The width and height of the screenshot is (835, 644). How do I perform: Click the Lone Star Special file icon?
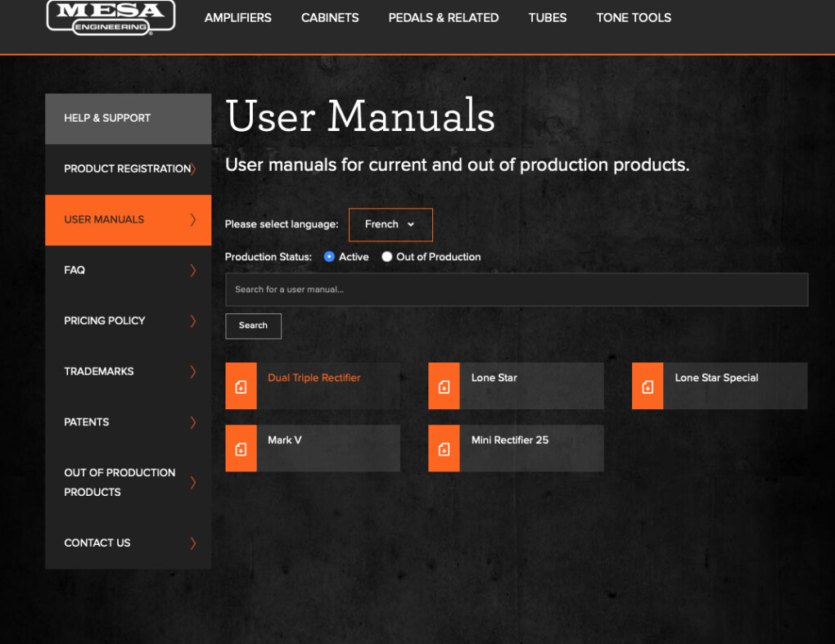tap(648, 386)
